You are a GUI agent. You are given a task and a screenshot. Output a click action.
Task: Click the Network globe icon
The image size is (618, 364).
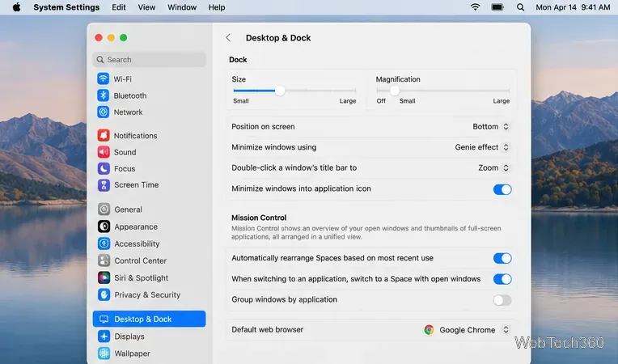click(104, 112)
